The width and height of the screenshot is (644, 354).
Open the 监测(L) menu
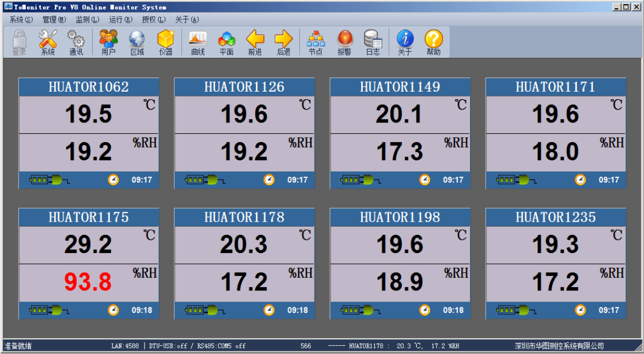87,19
